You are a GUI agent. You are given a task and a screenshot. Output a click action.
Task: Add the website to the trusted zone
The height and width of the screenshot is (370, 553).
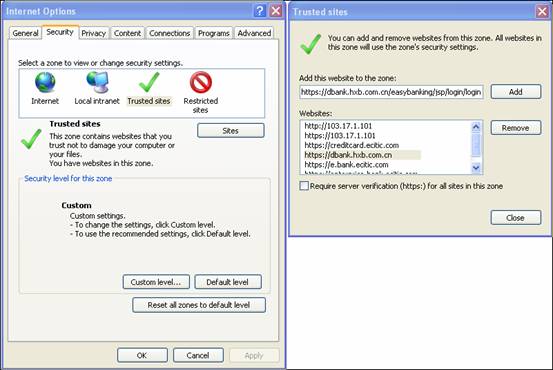(516, 92)
